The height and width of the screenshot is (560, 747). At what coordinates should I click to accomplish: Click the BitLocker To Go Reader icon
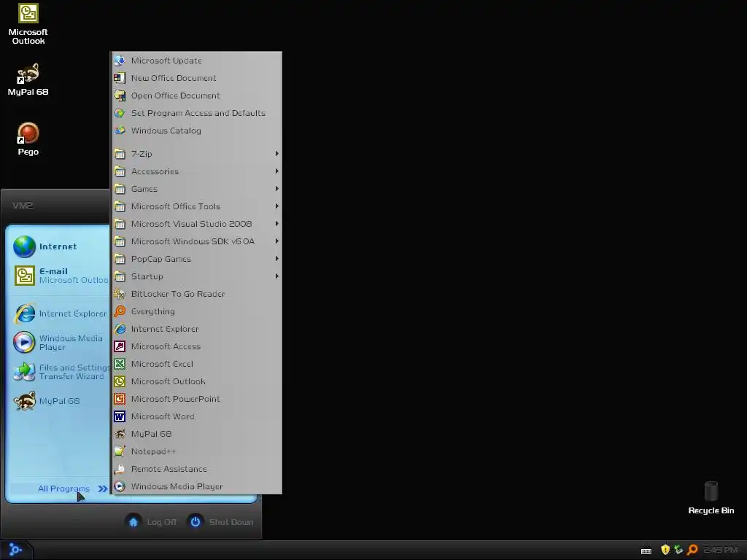120,294
